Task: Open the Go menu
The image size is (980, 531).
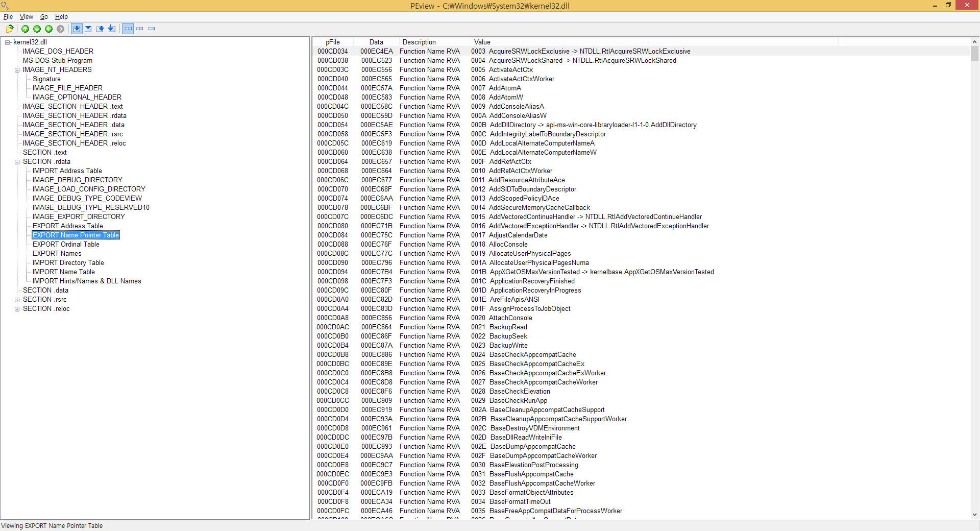Action: [x=44, y=17]
